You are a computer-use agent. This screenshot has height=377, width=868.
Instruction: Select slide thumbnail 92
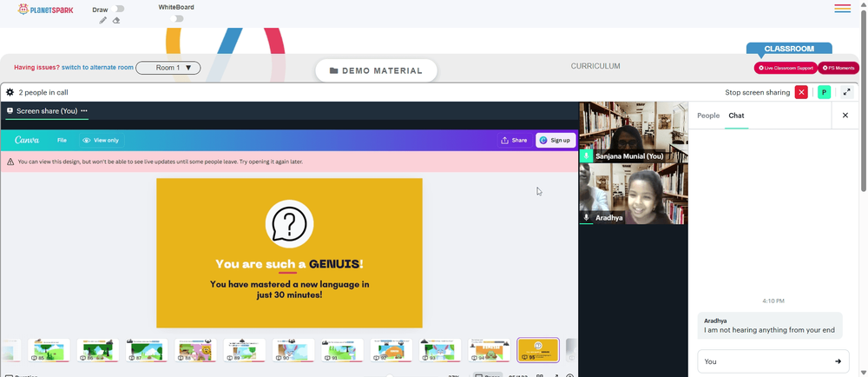coord(391,350)
